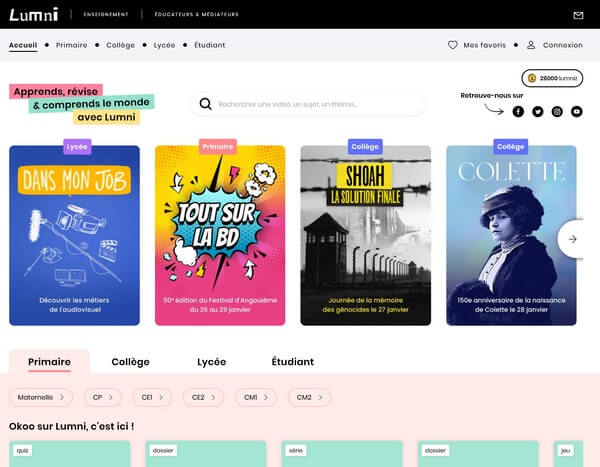Click the heart favorites icon
The width and height of the screenshot is (600, 467).
click(453, 45)
